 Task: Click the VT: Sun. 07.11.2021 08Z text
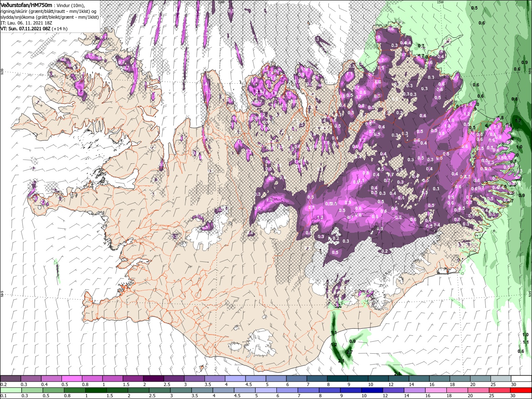point(25,29)
